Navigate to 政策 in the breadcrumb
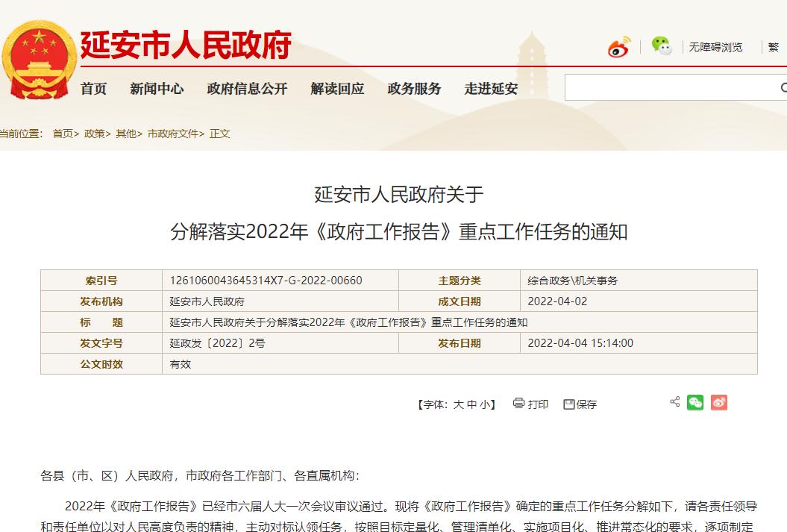Screen dimensions: 787x532 pos(94,134)
